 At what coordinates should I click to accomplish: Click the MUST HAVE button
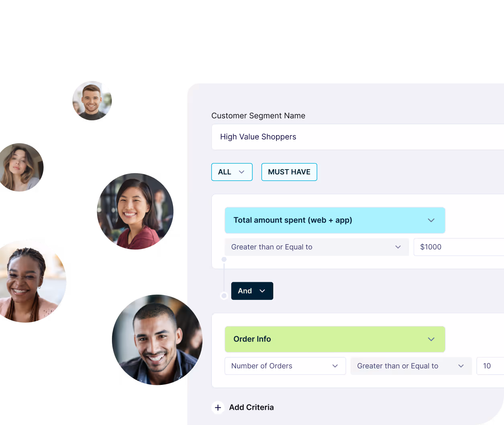click(289, 172)
